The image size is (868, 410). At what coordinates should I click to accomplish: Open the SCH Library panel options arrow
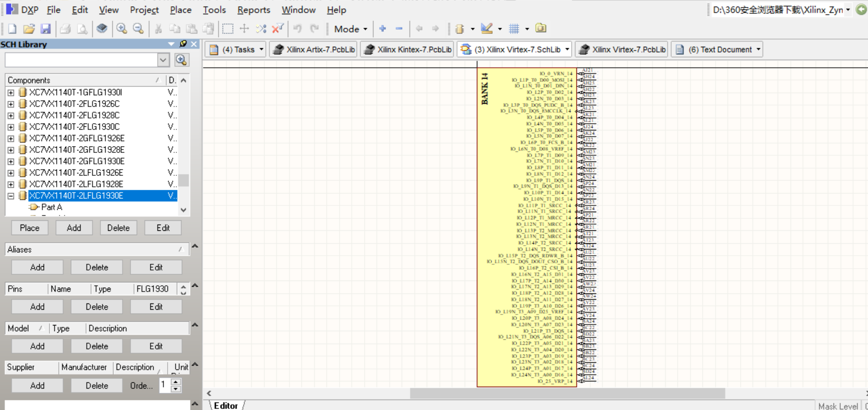[x=171, y=44]
